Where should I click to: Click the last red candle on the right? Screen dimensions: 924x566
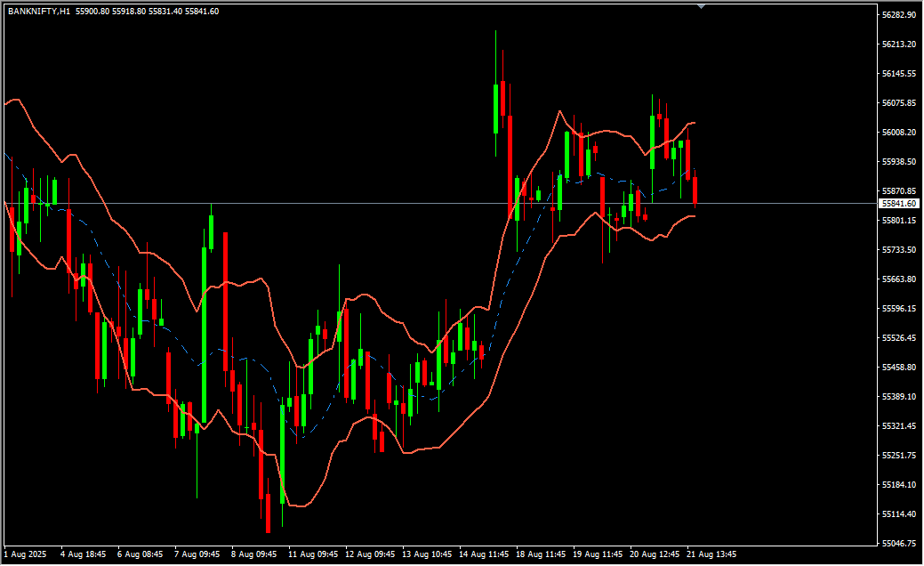point(695,190)
